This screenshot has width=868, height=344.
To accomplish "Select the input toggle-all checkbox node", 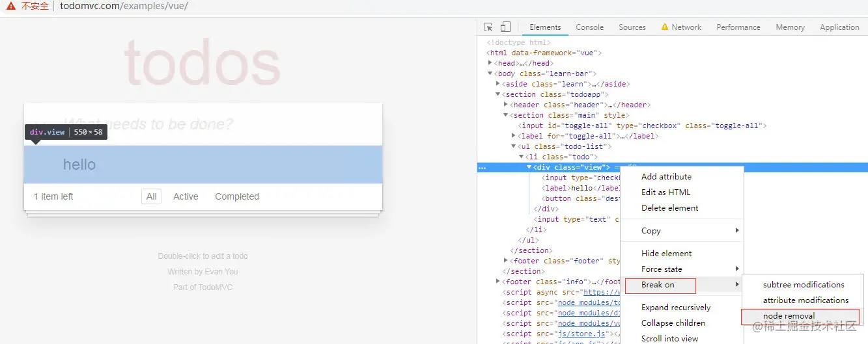I will [642, 126].
